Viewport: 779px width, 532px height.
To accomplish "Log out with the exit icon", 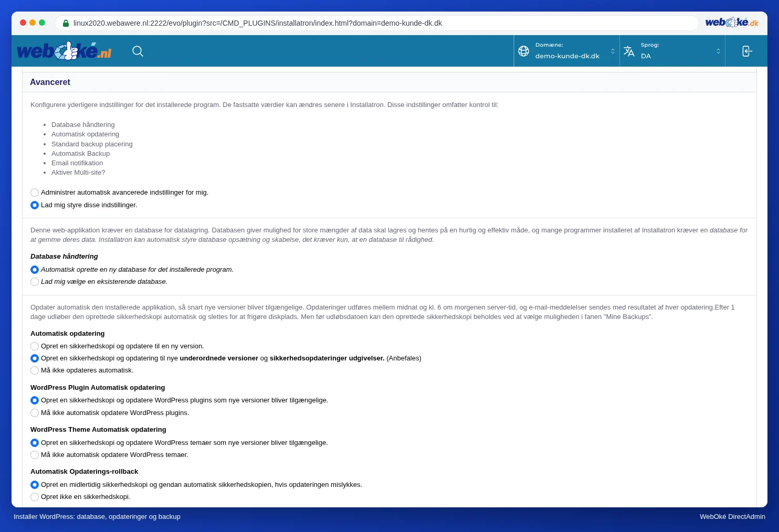I will point(747,51).
